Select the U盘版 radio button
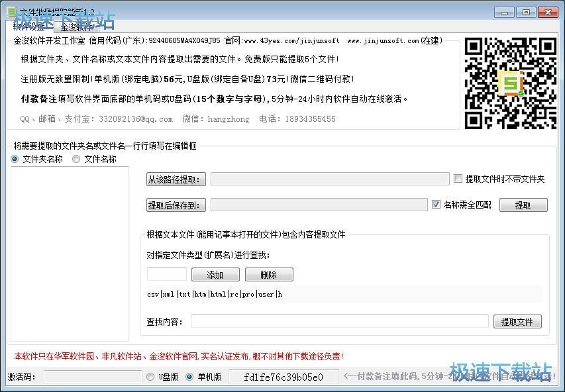This screenshot has width=565, height=392. coord(163,377)
